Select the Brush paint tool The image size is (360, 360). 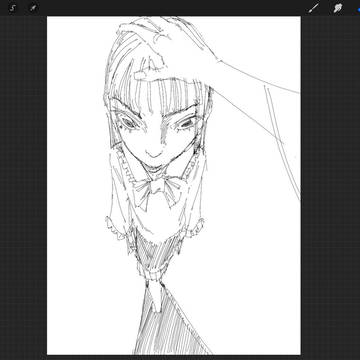tap(314, 8)
